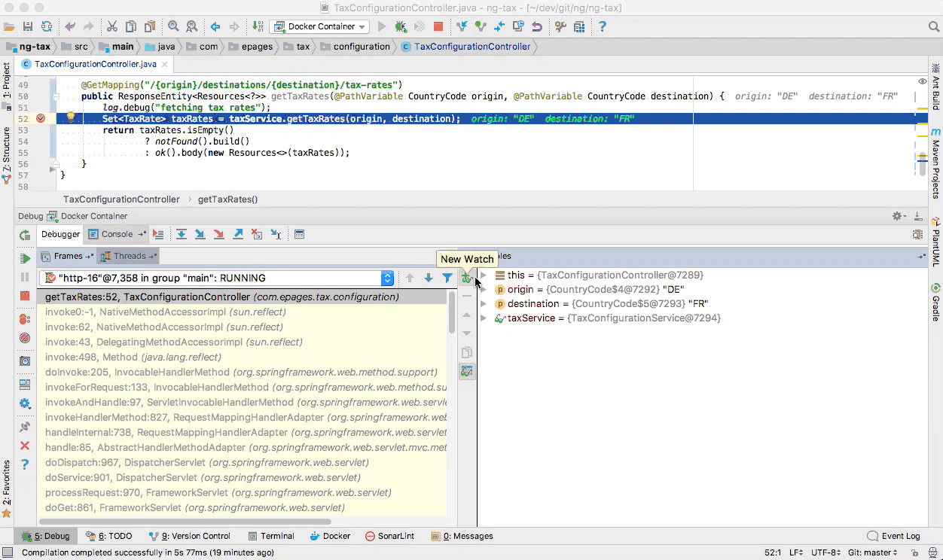Click View Breakpoints icon in debug sidebar
The height and width of the screenshot is (560, 943).
click(x=25, y=319)
